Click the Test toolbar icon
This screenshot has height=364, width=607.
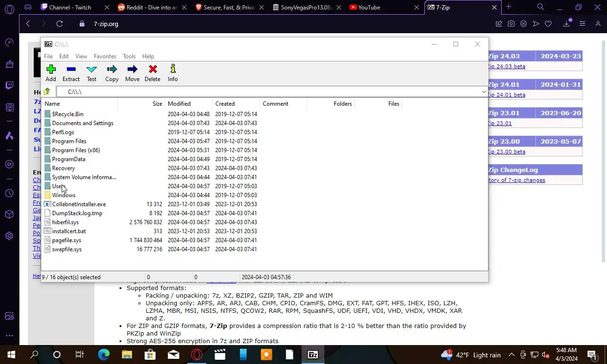(92, 69)
